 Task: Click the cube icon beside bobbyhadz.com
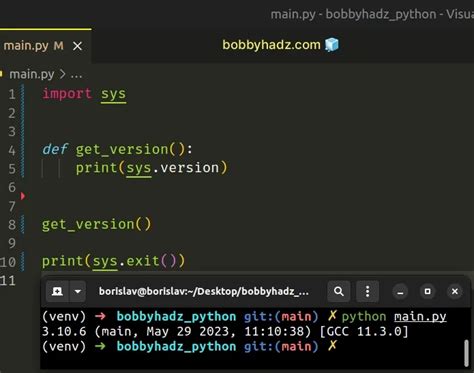click(332, 44)
